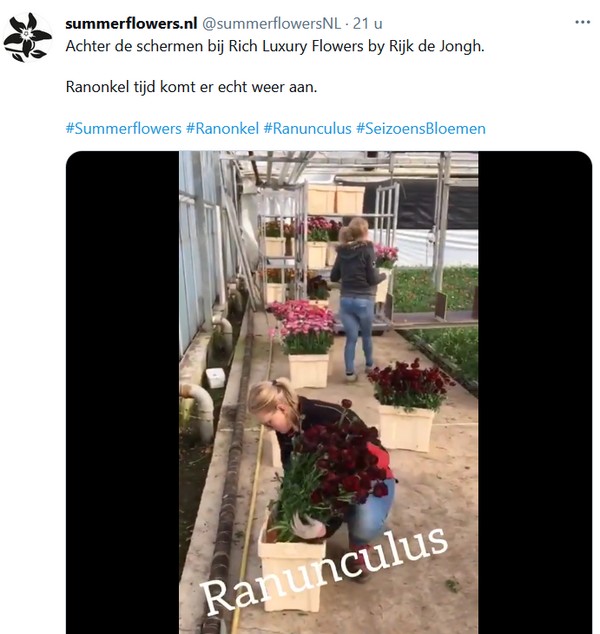Click the black right letterbox of the video

[x=535, y=392]
